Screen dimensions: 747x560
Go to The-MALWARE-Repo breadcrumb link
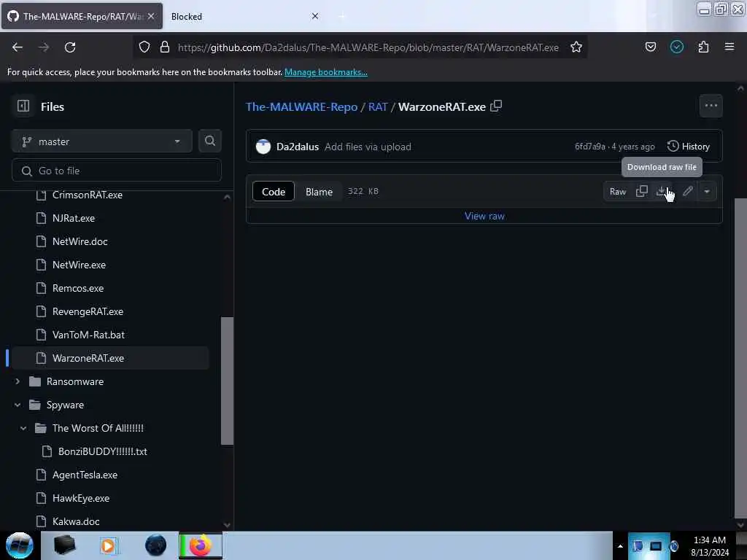[x=301, y=106]
